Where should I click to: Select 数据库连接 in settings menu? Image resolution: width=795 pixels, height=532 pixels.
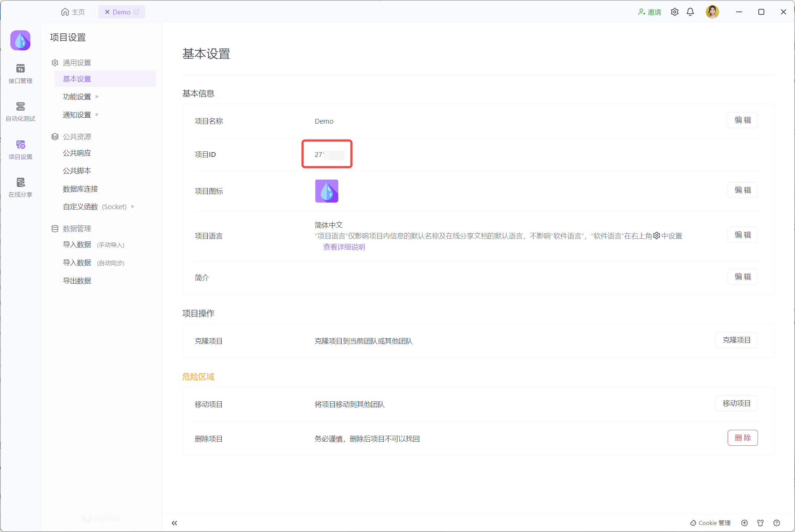[80, 189]
